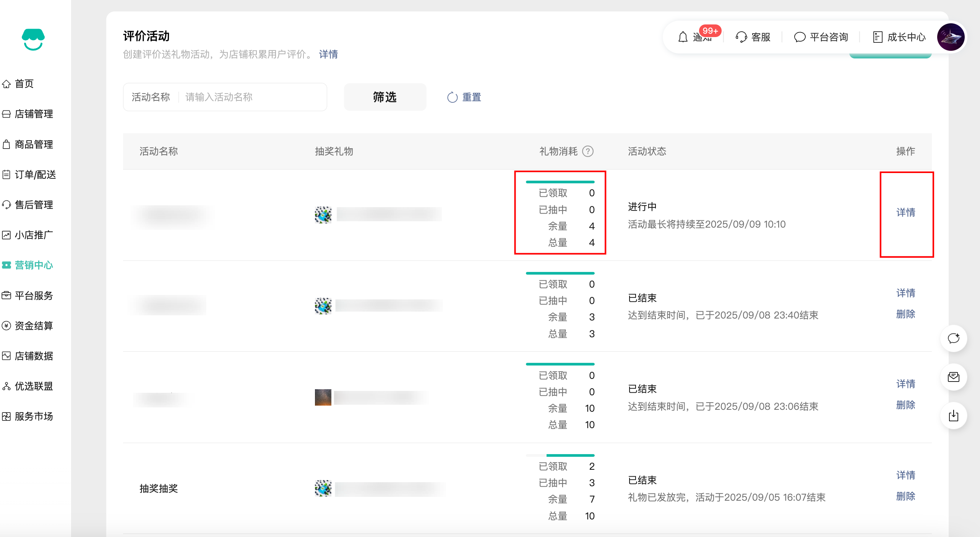Open 店铺数据 from the sidebar
980x537 pixels.
pyautogui.click(x=33, y=356)
